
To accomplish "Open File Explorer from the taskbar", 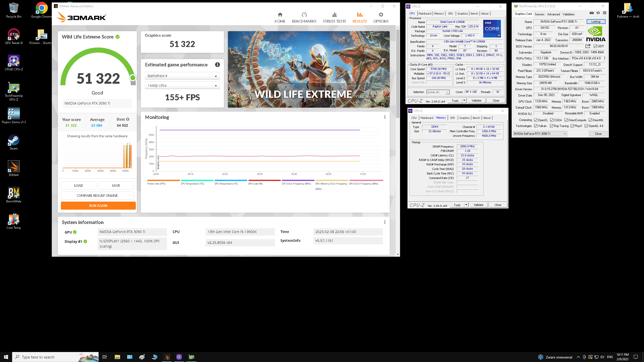I will point(117,357).
